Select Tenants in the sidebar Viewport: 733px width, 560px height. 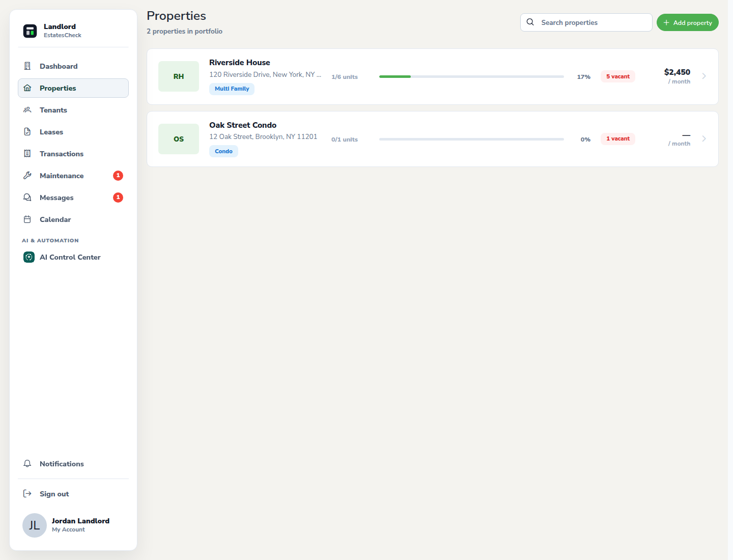tap(73, 110)
